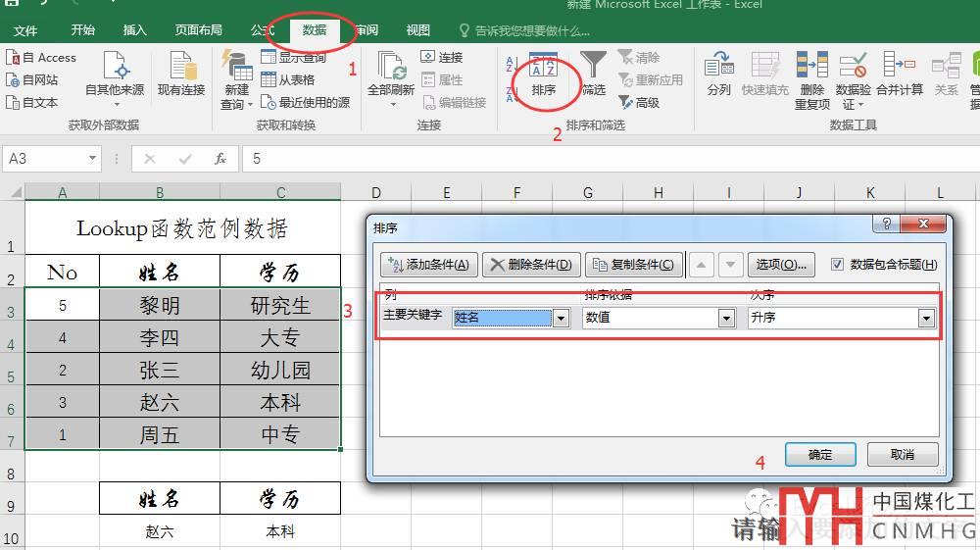
Task: Expand the Name Box dropdown arrow
Action: 93,158
